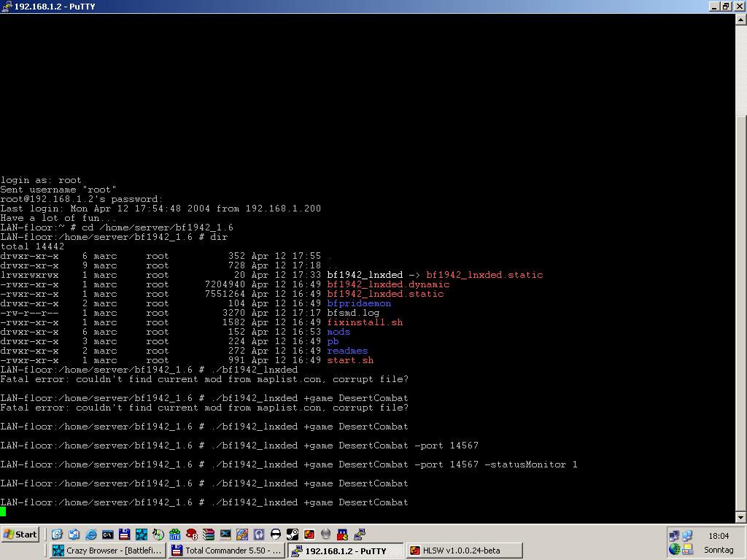Click the 'total 14442' line

pyautogui.click(x=32, y=246)
